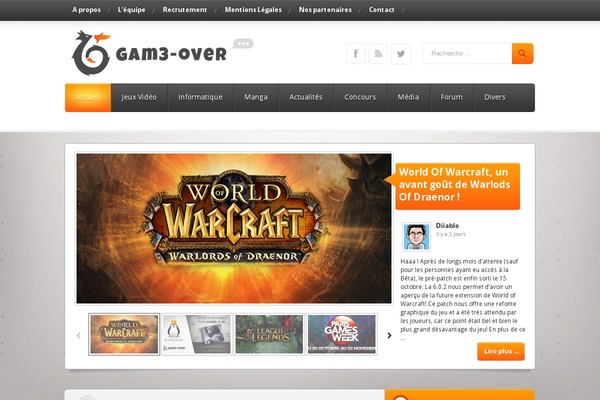Click the Gam3-Over site title text
The height and width of the screenshot is (400, 600).
click(x=171, y=54)
